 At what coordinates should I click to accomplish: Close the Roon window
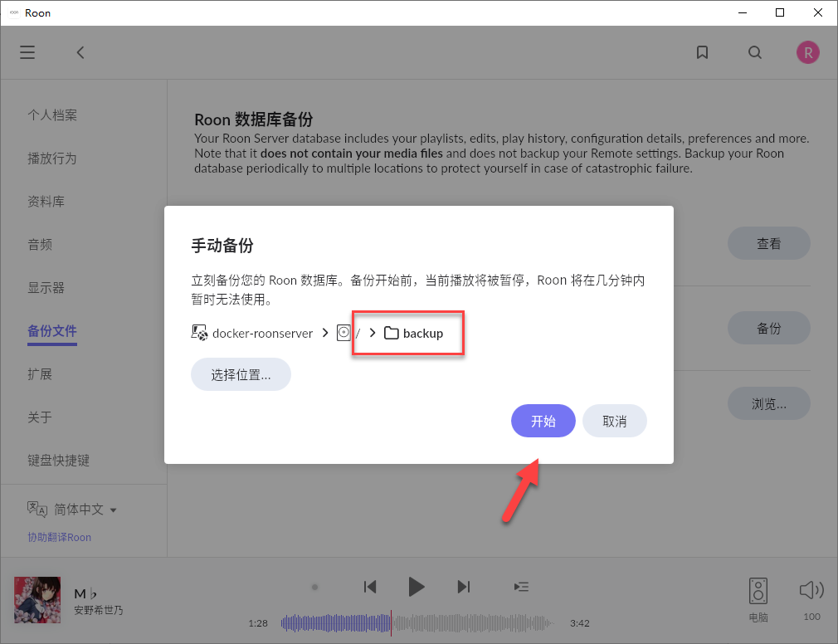[x=818, y=12]
